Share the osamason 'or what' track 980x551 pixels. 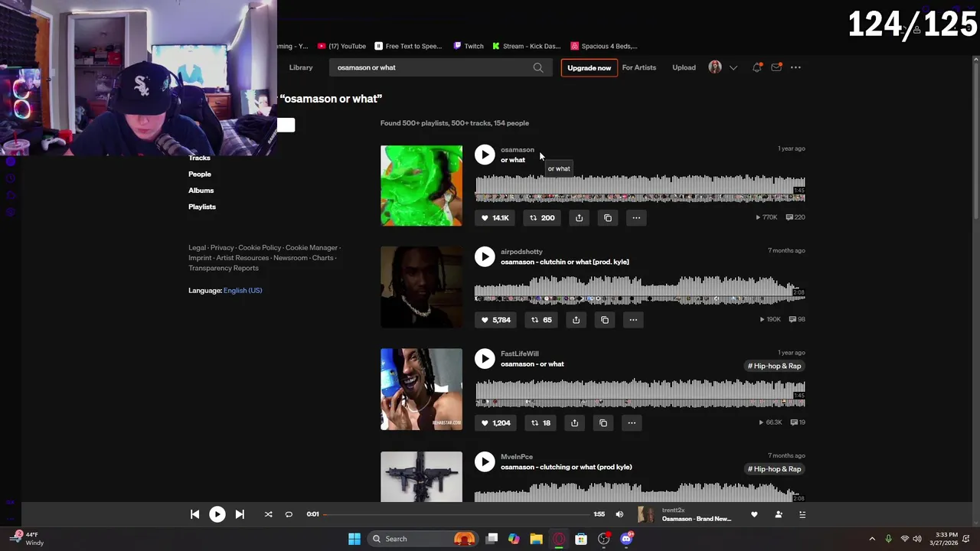[x=579, y=218]
